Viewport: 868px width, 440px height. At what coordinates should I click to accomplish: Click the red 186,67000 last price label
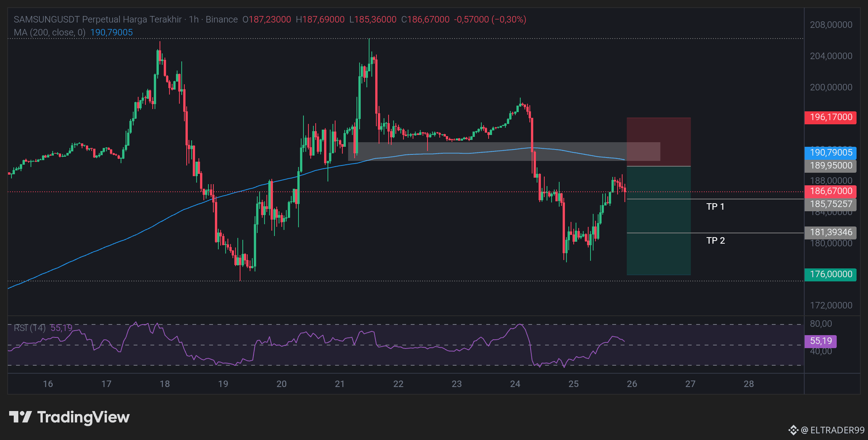point(830,191)
